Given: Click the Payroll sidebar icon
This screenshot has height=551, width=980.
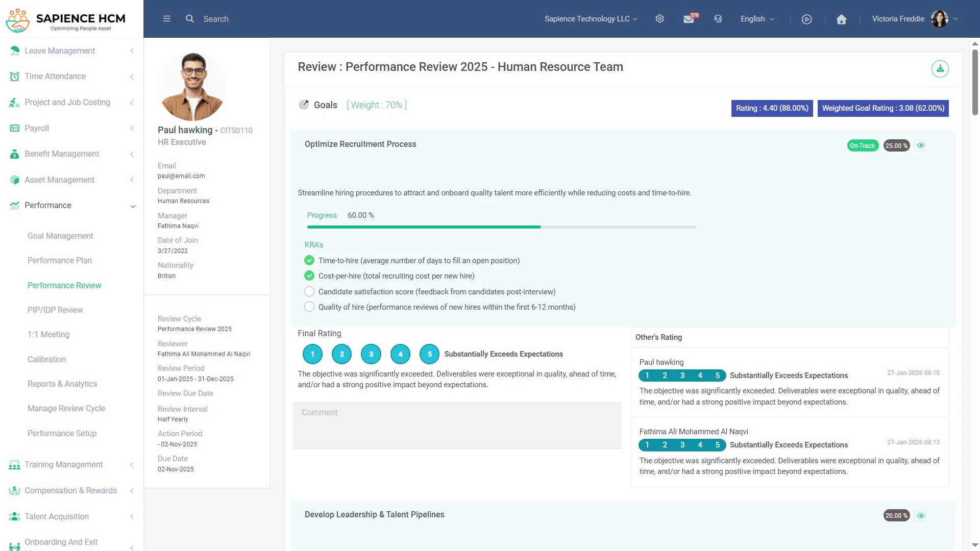Looking at the screenshot, I should tap(14, 128).
